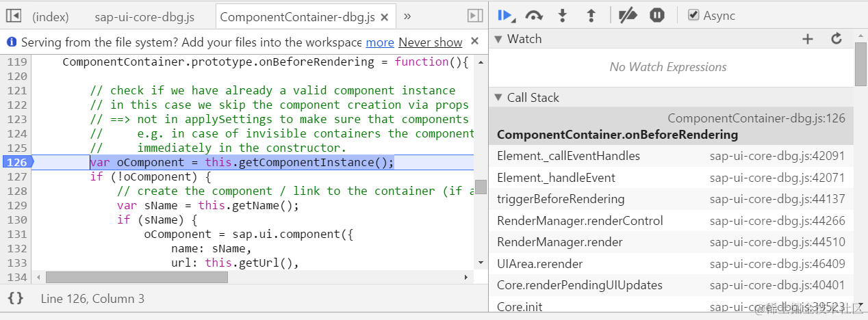Uncheck the Async checkbox
This screenshot has width=868, height=320.
(693, 15)
